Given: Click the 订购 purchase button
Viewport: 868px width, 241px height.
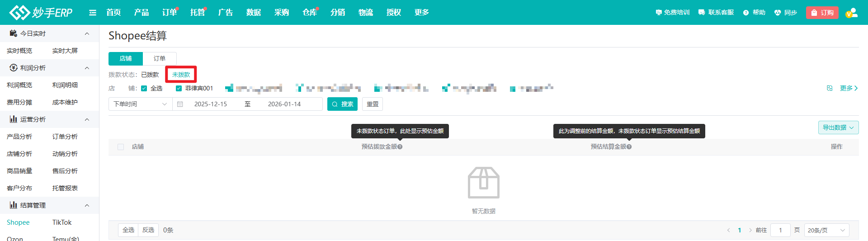Looking at the screenshot, I should point(822,13).
